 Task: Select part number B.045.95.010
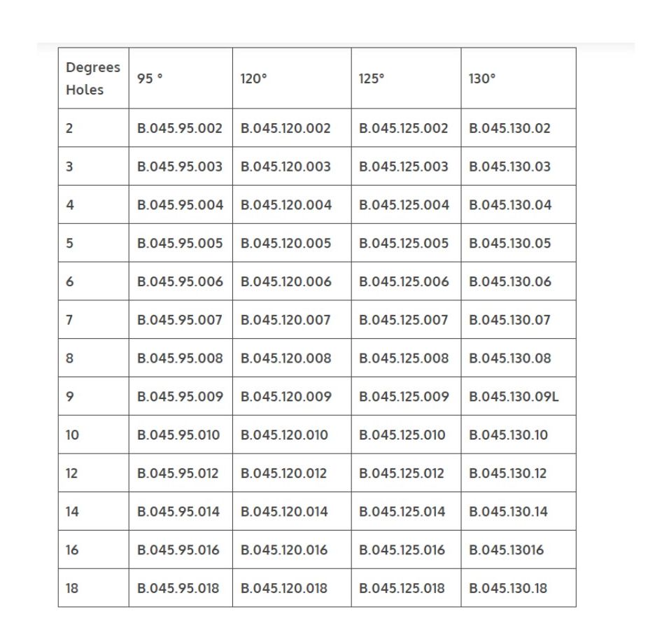pyautogui.click(x=178, y=435)
